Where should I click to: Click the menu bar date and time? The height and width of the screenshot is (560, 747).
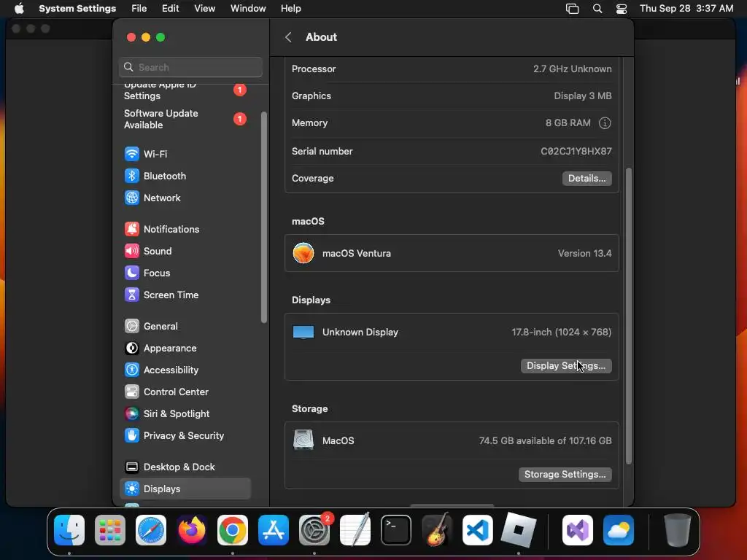point(686,9)
